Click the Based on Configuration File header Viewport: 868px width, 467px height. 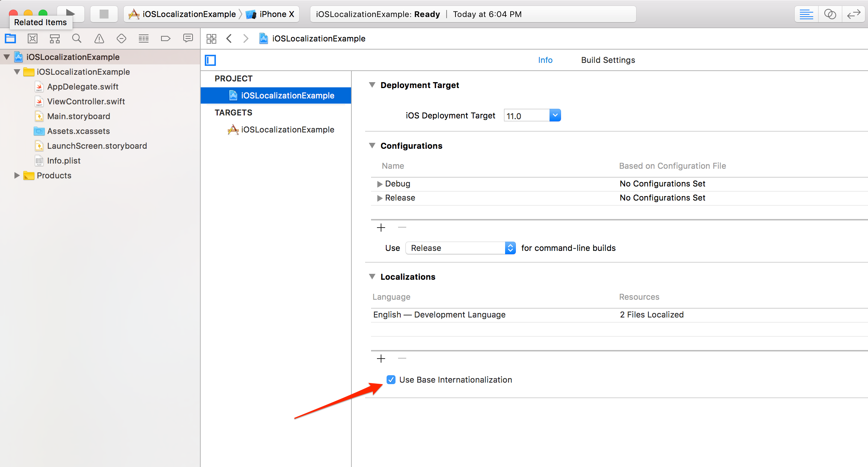[672, 166]
